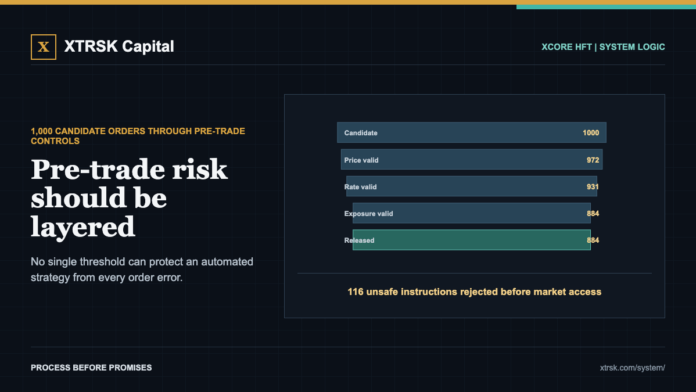Click the '116 unsafe instructions rejected' caption
This screenshot has height=392, width=696.
click(x=474, y=292)
